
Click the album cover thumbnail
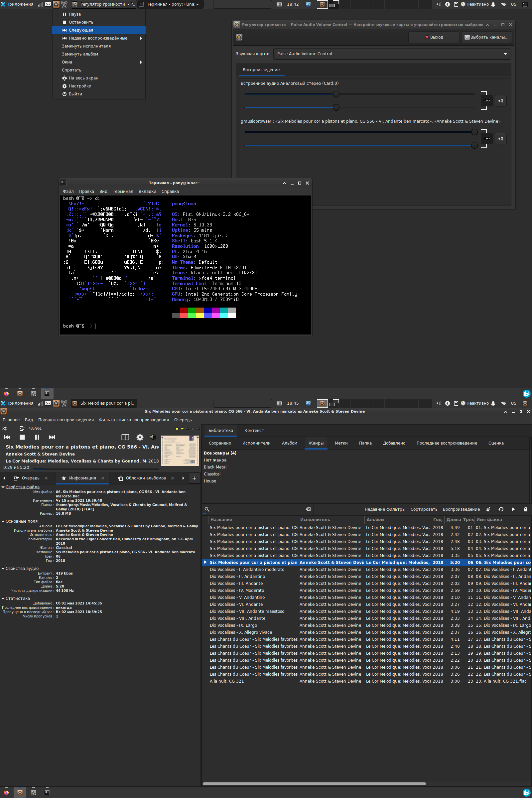180,451
